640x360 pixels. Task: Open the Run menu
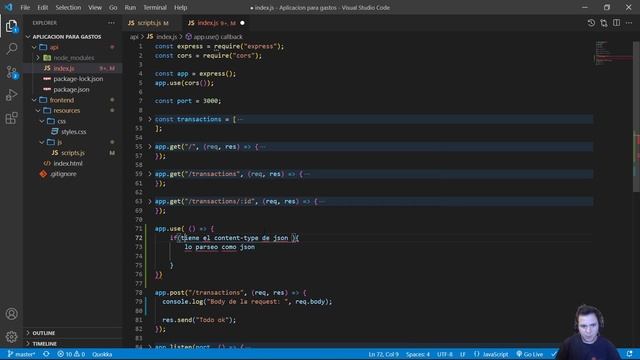coord(130,7)
